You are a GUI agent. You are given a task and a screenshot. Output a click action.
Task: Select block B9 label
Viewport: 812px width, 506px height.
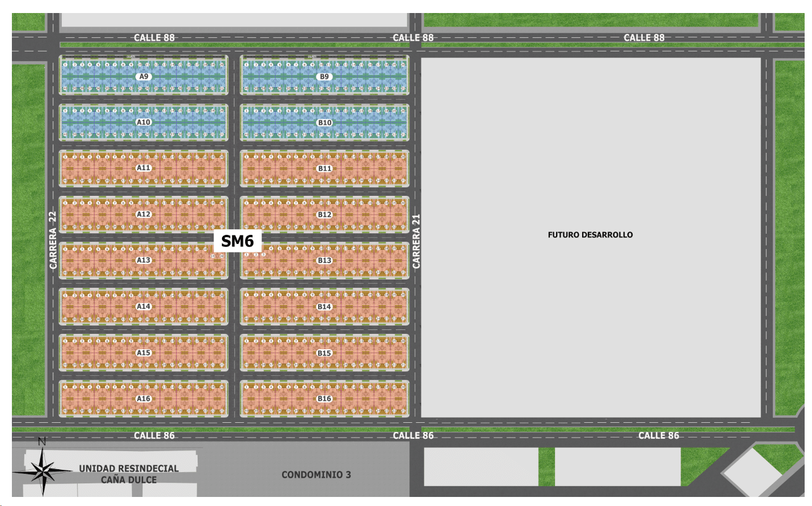324,76
